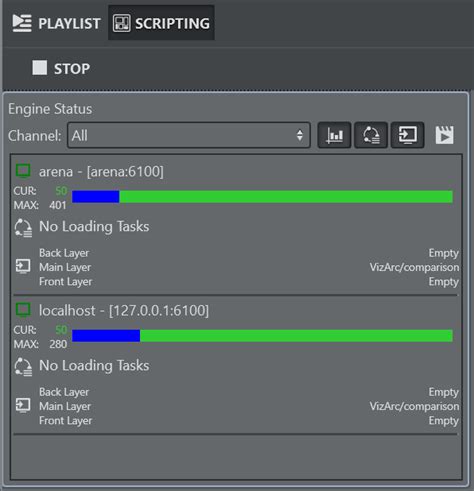Open the Channel dropdown set to All
Screen dimensions: 474x491
pyautogui.click(x=189, y=135)
